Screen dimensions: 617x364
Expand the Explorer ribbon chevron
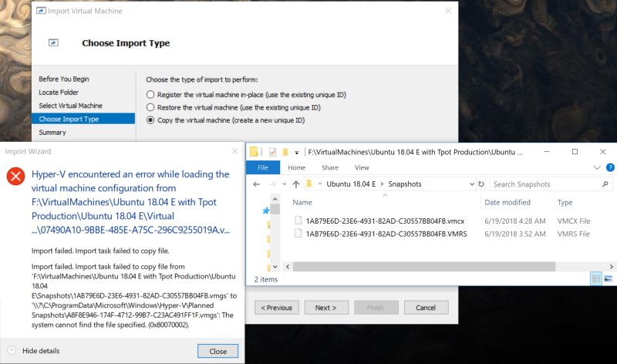[x=597, y=167]
